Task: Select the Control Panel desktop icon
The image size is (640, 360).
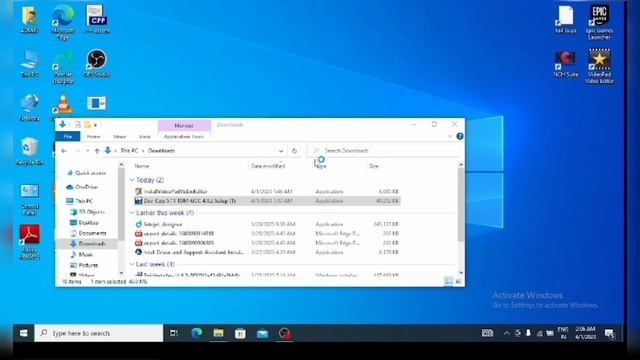Action: click(29, 199)
